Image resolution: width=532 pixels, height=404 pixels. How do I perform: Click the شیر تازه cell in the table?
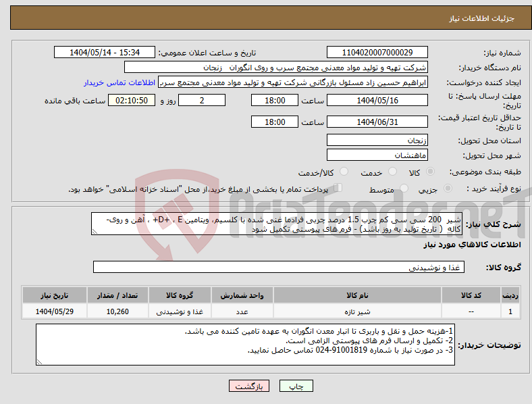[357, 311]
